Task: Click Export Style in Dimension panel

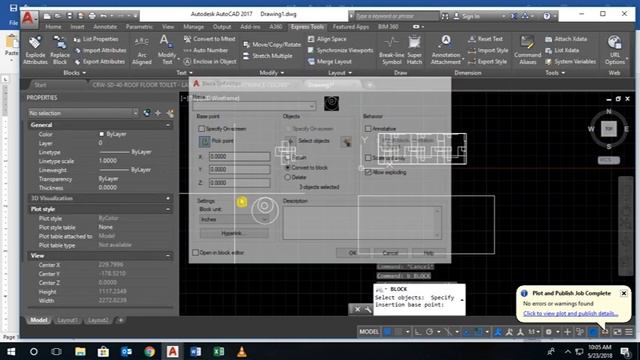Action: pos(487,62)
